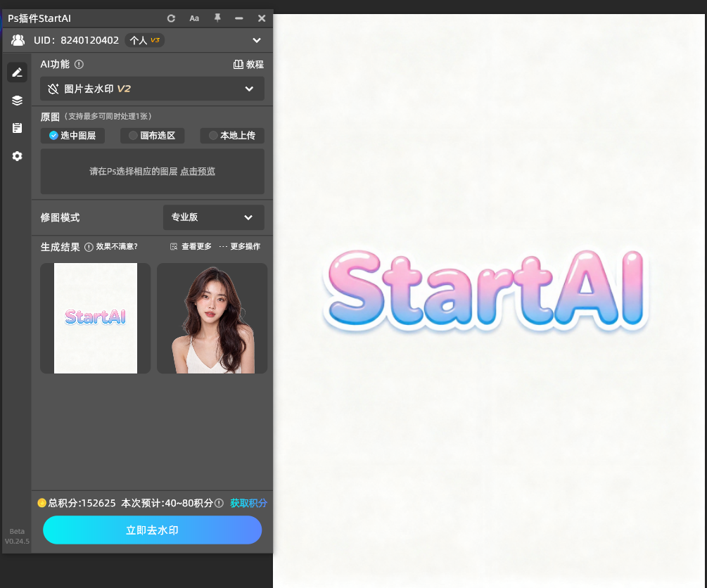The width and height of the screenshot is (707, 588).
Task: Click info icon beside 效果不满意?
Action: coord(89,247)
